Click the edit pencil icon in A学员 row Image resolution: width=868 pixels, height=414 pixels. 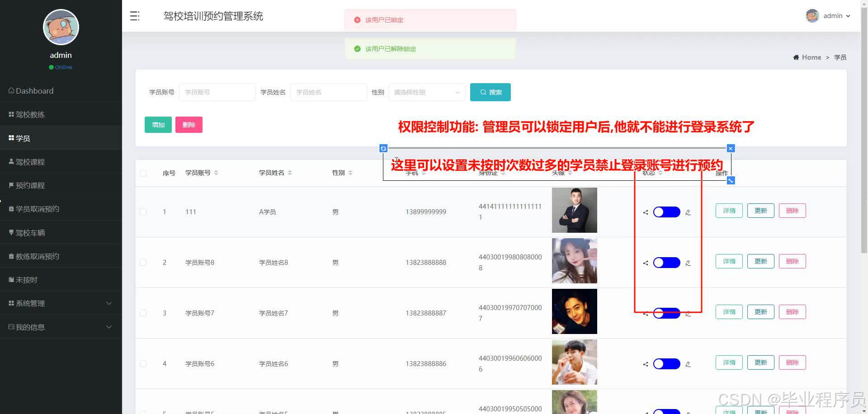(x=688, y=212)
